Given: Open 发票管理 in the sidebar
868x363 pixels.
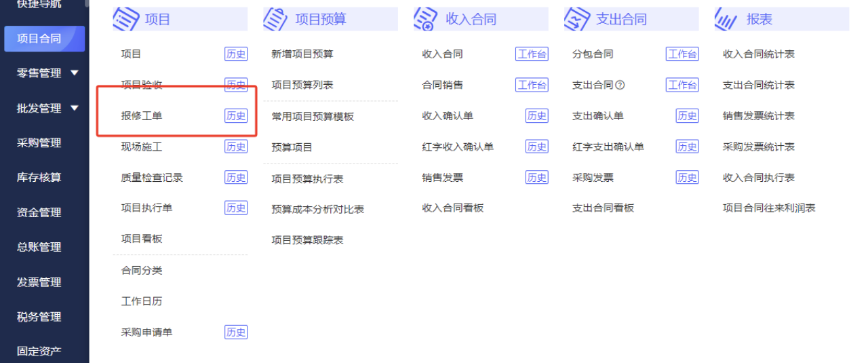Looking at the screenshot, I should pos(39,282).
